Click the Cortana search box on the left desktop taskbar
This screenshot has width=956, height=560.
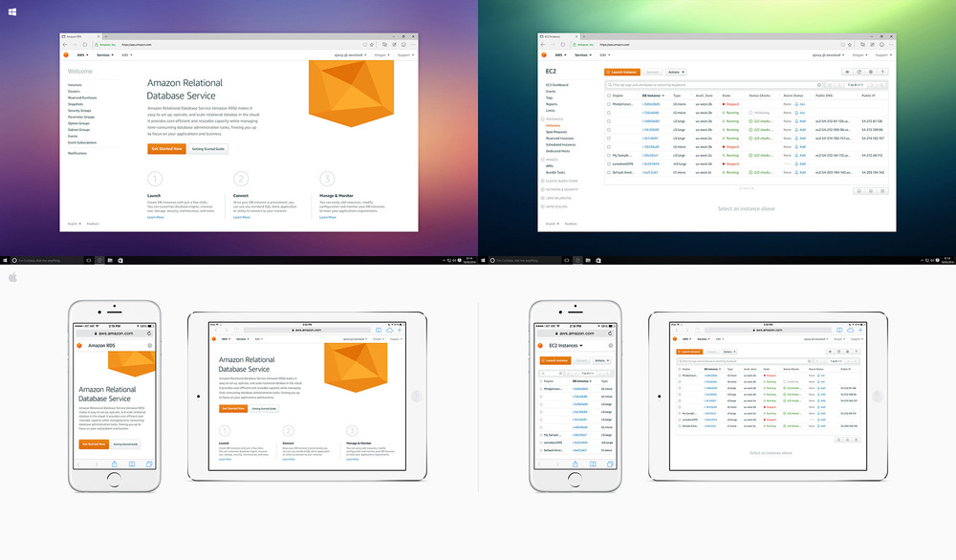click(46, 260)
